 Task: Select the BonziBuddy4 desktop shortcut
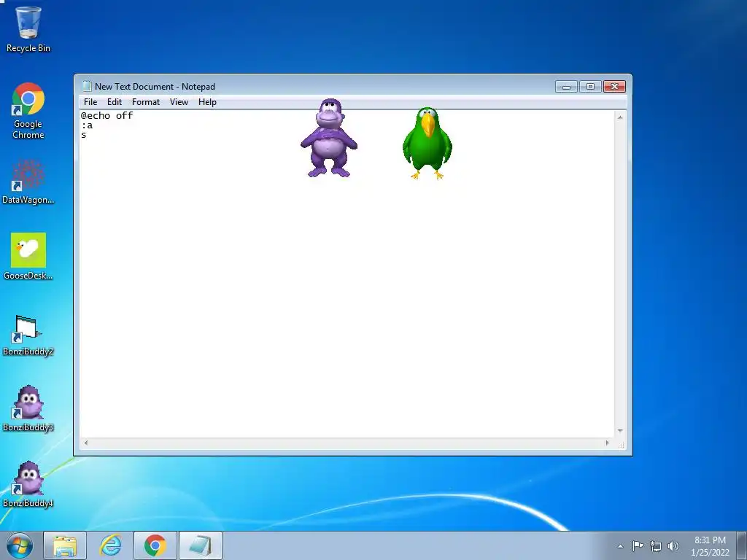[x=28, y=484]
